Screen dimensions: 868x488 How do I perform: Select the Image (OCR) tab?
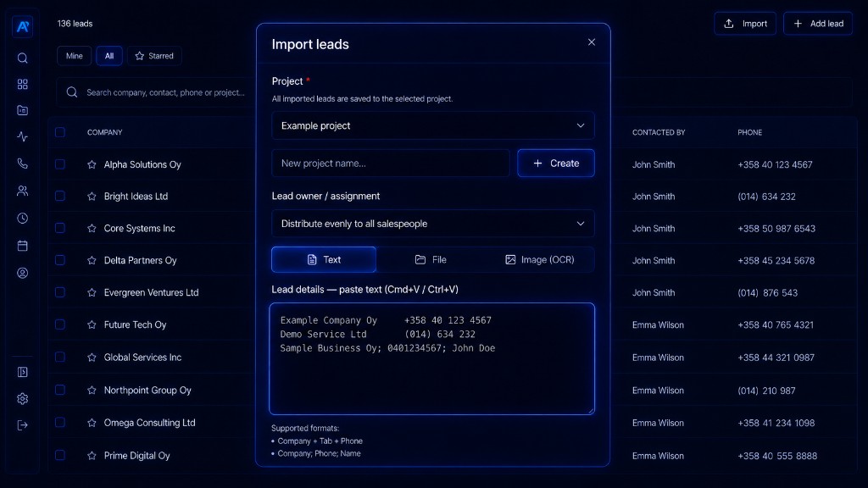click(539, 259)
